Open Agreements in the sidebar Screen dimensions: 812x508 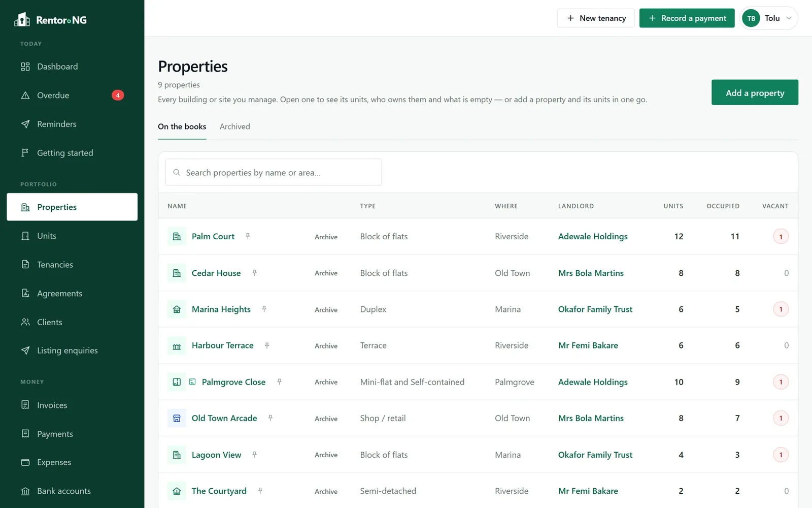pos(72,293)
